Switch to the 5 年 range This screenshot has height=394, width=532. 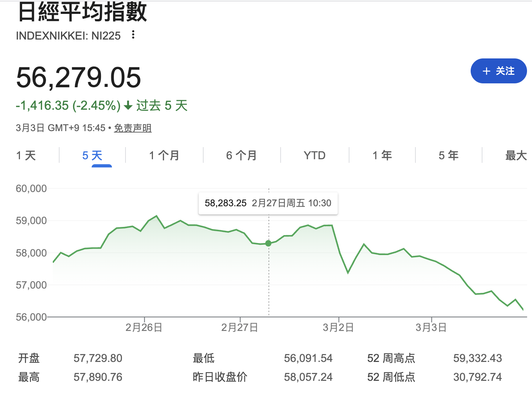pos(448,156)
